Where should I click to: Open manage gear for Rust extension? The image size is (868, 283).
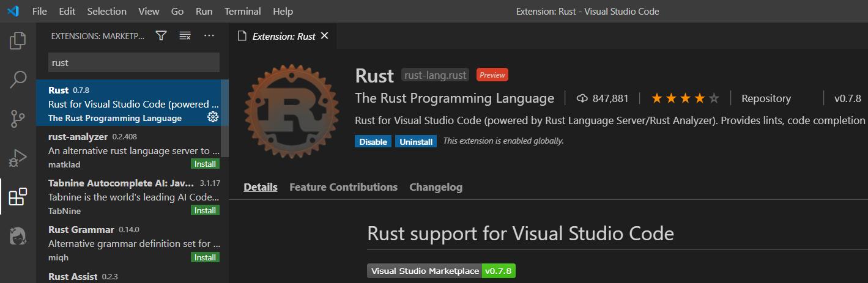[213, 117]
